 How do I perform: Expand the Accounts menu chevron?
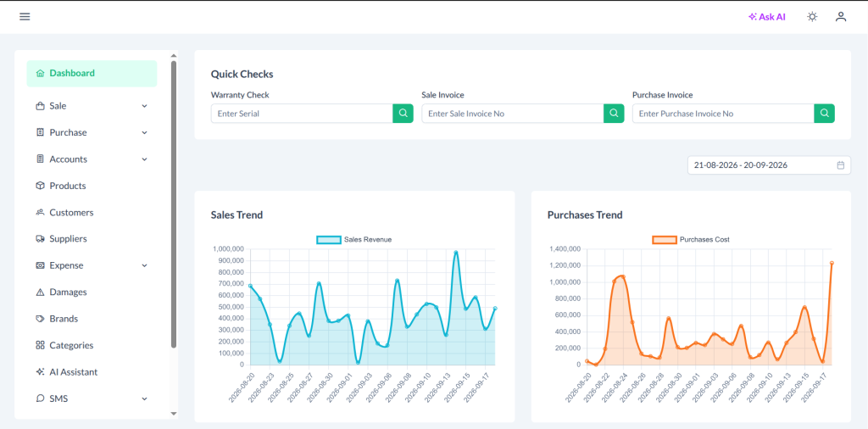144,159
